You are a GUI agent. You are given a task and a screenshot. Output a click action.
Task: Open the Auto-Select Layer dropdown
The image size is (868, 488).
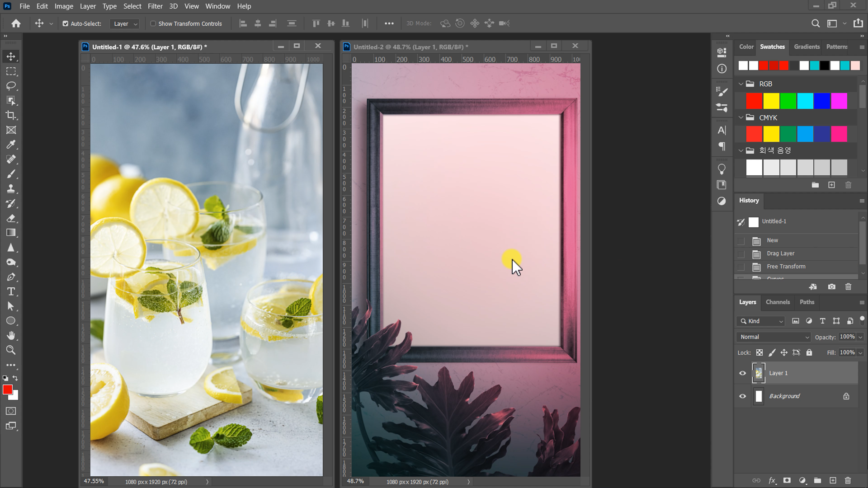[125, 23]
